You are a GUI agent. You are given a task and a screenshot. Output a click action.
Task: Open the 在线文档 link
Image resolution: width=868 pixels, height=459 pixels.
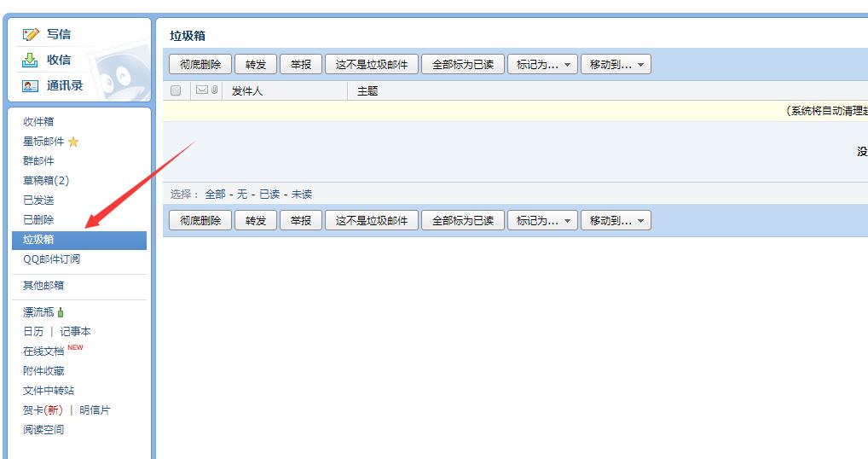[x=43, y=352]
